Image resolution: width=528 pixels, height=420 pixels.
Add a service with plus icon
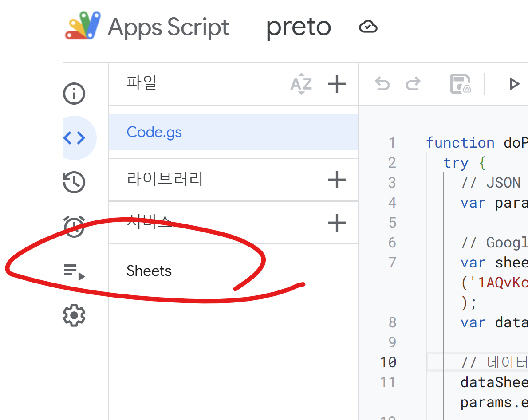coord(337,223)
